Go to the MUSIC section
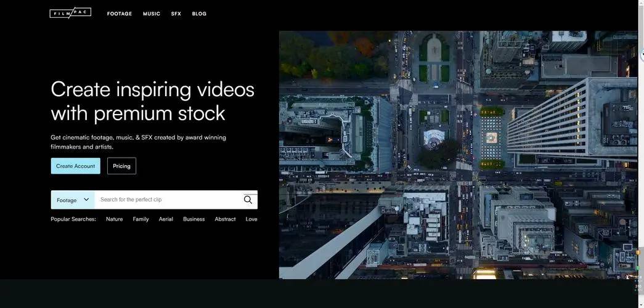Screen dimensions: 644x308 [152, 14]
